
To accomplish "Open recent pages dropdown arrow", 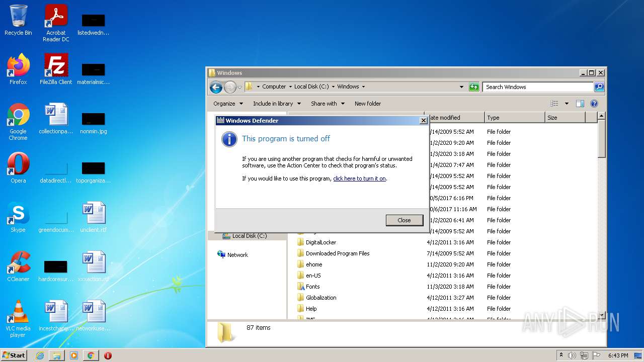I will pos(239,87).
